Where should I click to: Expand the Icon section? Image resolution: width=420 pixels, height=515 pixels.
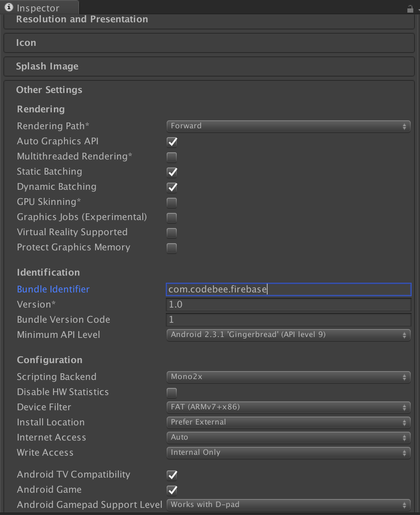pos(209,43)
